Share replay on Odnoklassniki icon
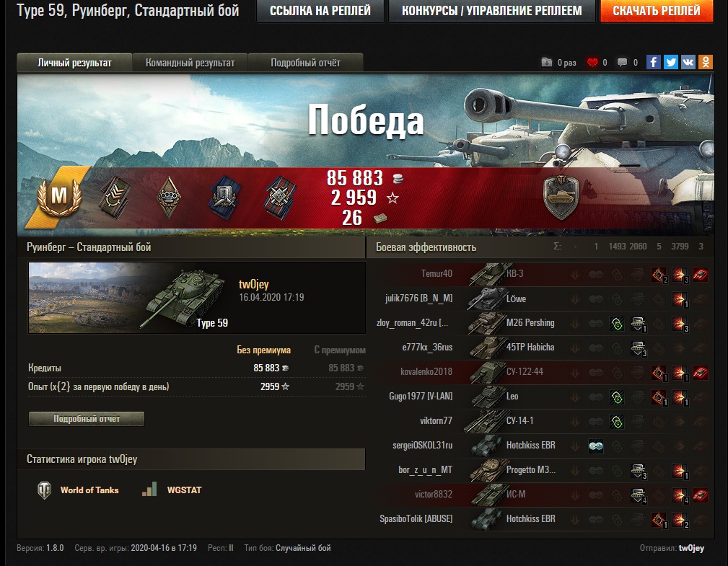728x566 pixels. pyautogui.click(x=705, y=62)
